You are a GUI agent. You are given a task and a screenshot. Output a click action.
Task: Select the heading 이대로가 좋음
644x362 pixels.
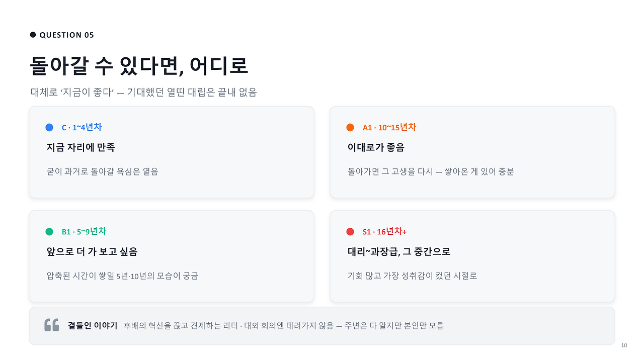(376, 148)
